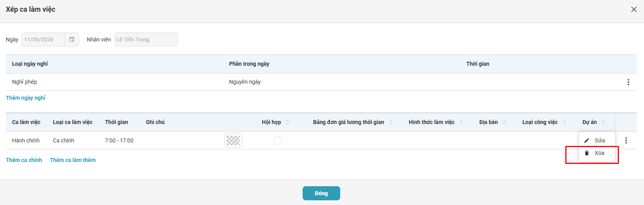Image resolution: width=644 pixels, height=205 pixels.
Task: Click the Nghỉ phép cell
Action: click(24, 82)
